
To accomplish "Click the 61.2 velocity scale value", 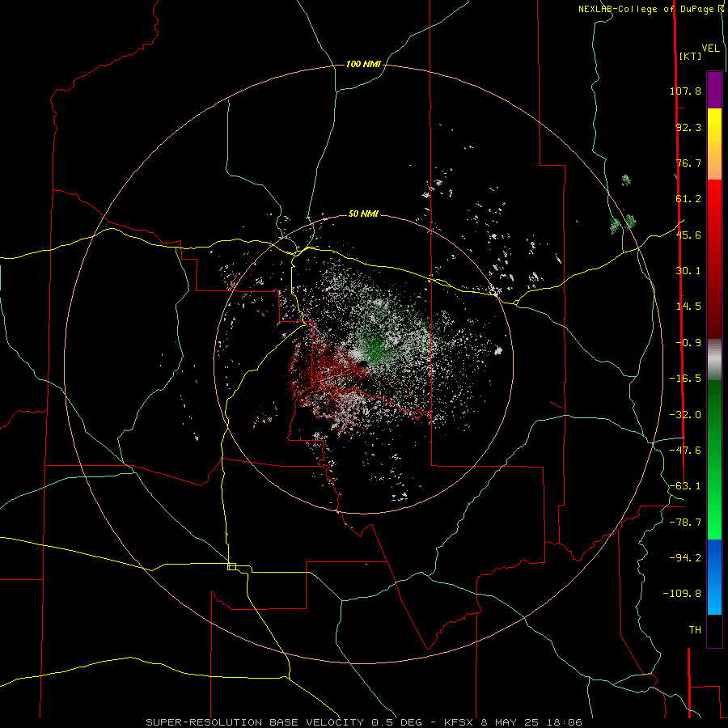I will coord(688,199).
